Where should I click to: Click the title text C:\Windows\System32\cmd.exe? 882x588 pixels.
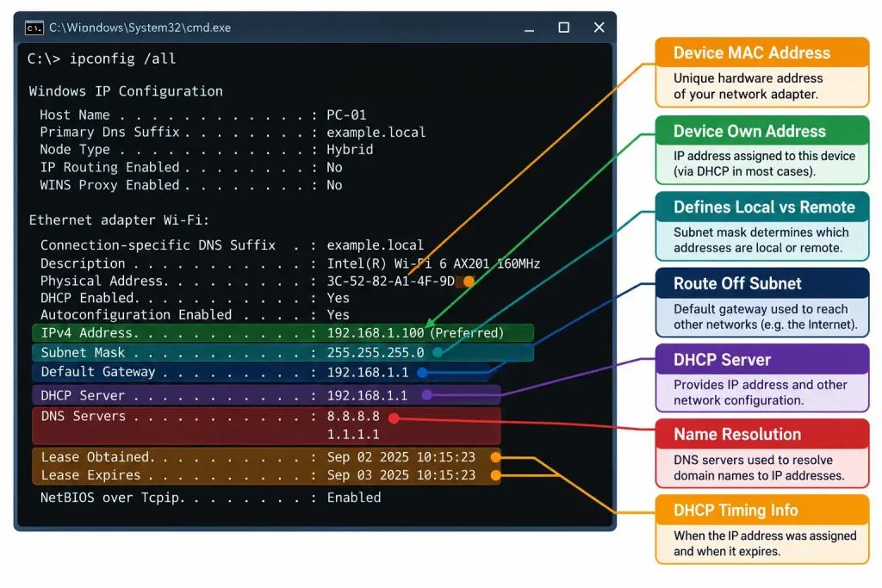pos(140,28)
